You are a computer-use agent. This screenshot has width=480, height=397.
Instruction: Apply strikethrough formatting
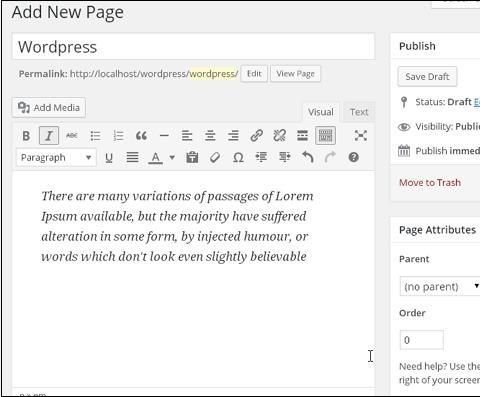pos(72,136)
